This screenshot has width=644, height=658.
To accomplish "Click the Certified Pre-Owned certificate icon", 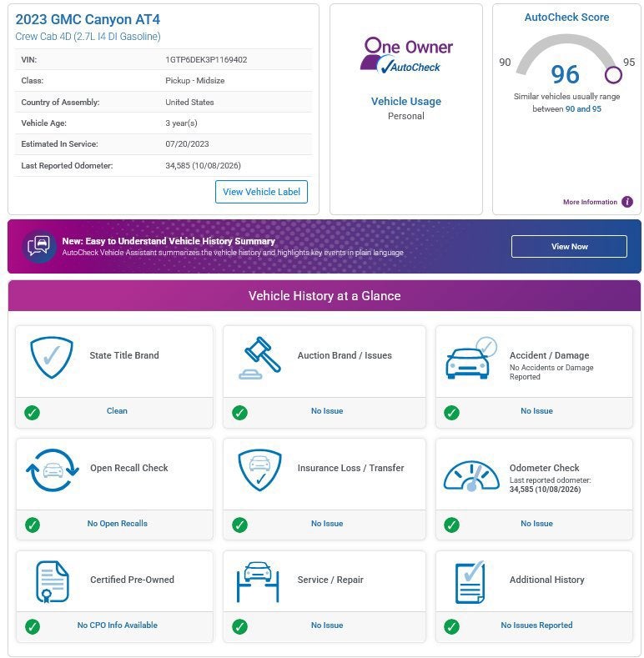I will (x=52, y=581).
